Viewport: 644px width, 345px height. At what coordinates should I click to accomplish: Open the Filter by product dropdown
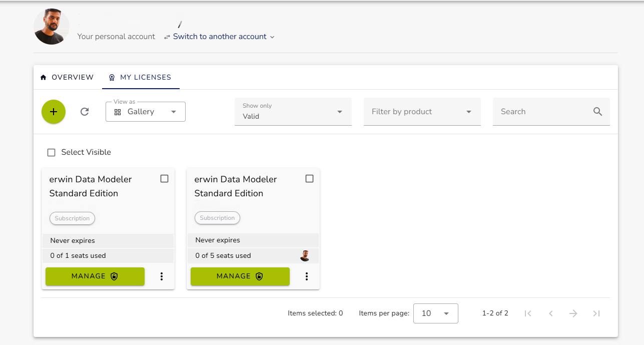pos(422,112)
